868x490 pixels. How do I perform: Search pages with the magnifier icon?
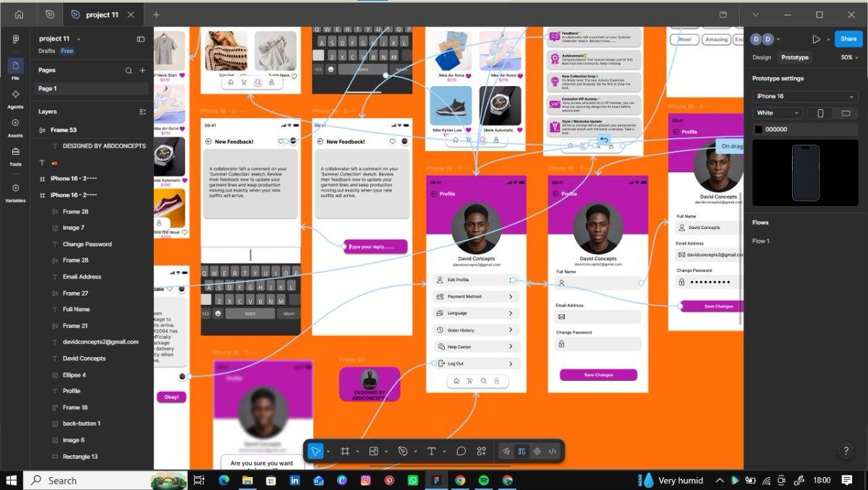click(129, 70)
